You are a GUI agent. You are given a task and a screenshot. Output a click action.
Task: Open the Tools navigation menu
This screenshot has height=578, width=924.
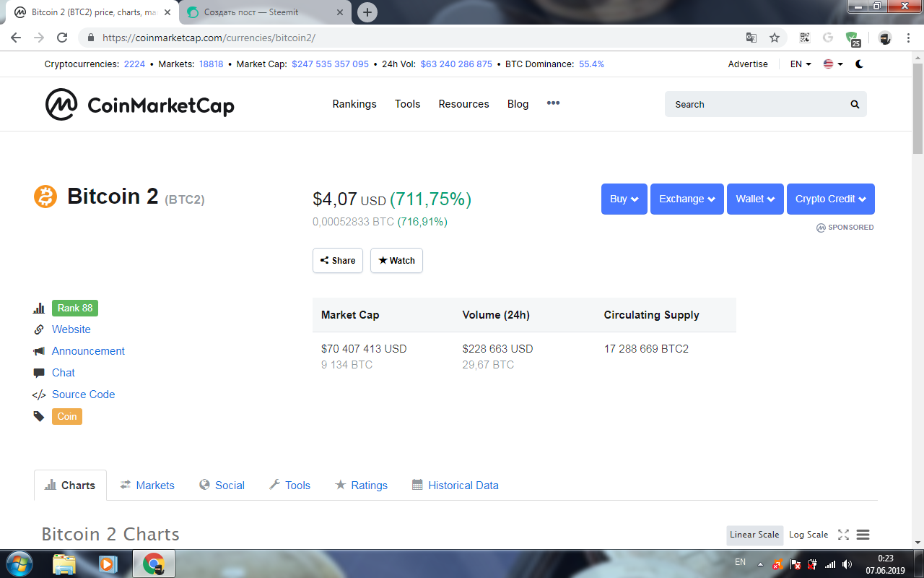[x=407, y=104]
